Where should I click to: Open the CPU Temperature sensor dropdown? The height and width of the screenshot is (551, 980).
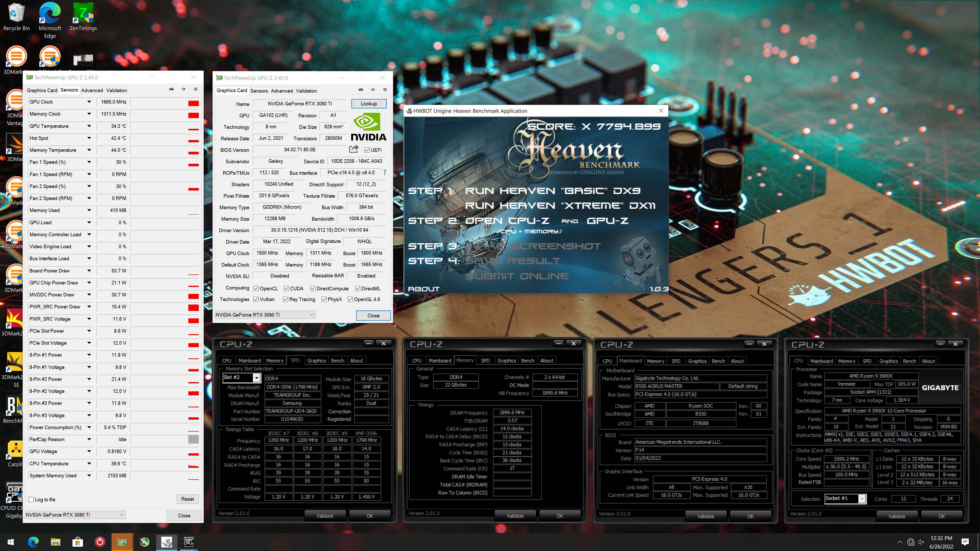[x=89, y=464]
